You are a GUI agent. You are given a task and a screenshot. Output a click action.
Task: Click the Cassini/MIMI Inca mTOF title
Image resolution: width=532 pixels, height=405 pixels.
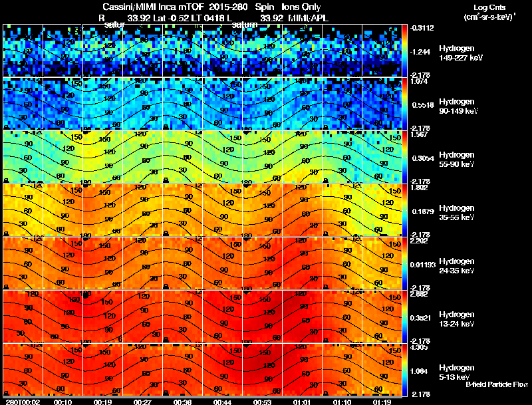pyautogui.click(x=152, y=7)
